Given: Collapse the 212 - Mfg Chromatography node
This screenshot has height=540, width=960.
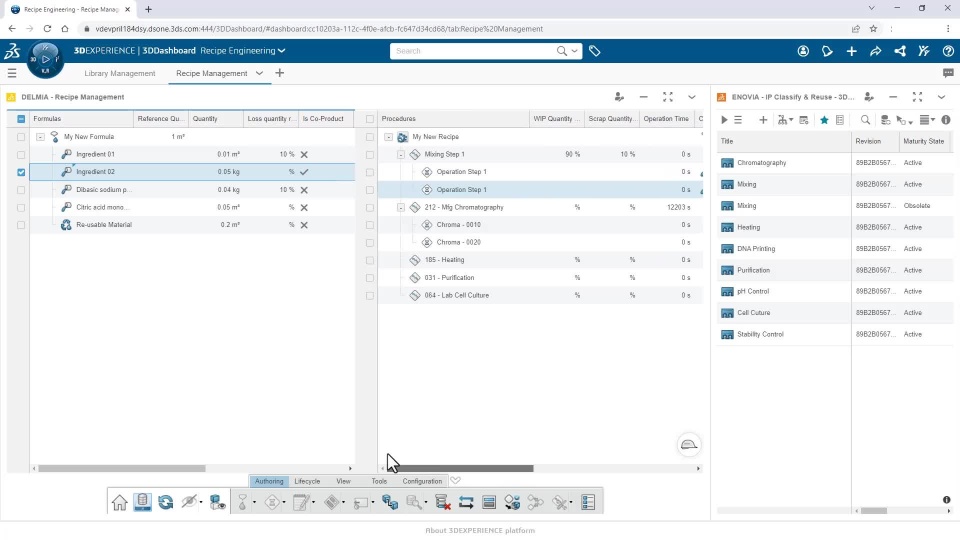Looking at the screenshot, I should click(x=400, y=208).
